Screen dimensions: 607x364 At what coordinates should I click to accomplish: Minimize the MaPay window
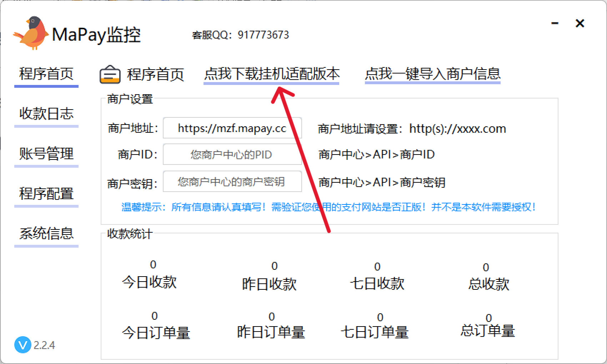coord(555,24)
